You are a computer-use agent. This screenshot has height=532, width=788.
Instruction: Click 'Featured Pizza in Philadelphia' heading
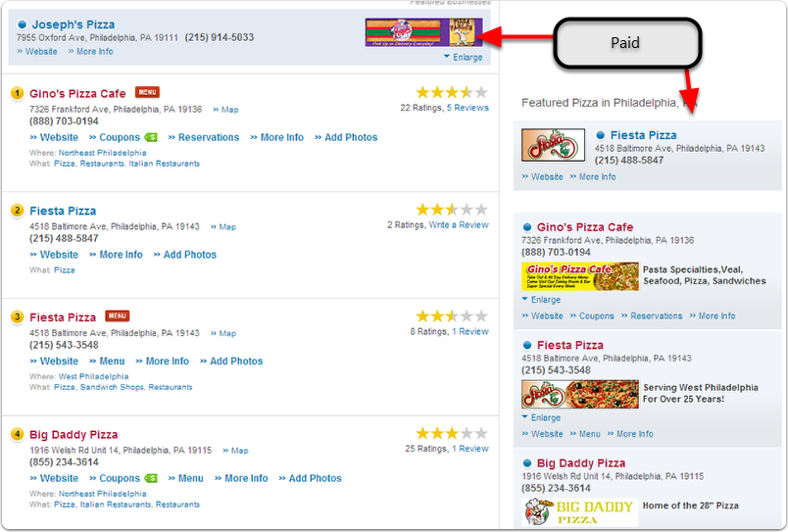tap(609, 103)
